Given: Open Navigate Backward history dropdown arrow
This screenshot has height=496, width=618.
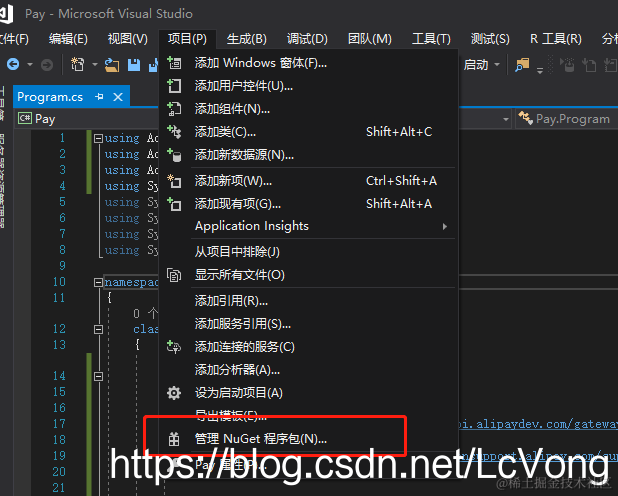Looking at the screenshot, I should (x=30, y=64).
